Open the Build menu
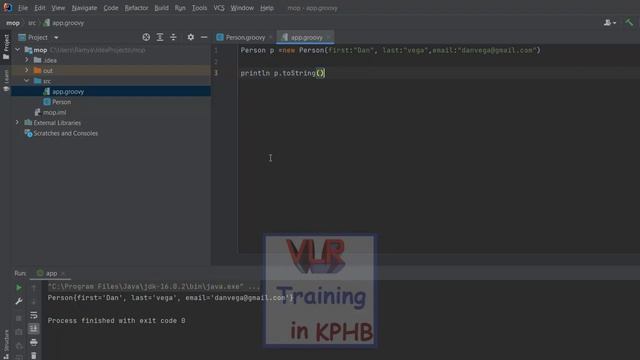The image size is (640, 360). pyautogui.click(x=161, y=8)
